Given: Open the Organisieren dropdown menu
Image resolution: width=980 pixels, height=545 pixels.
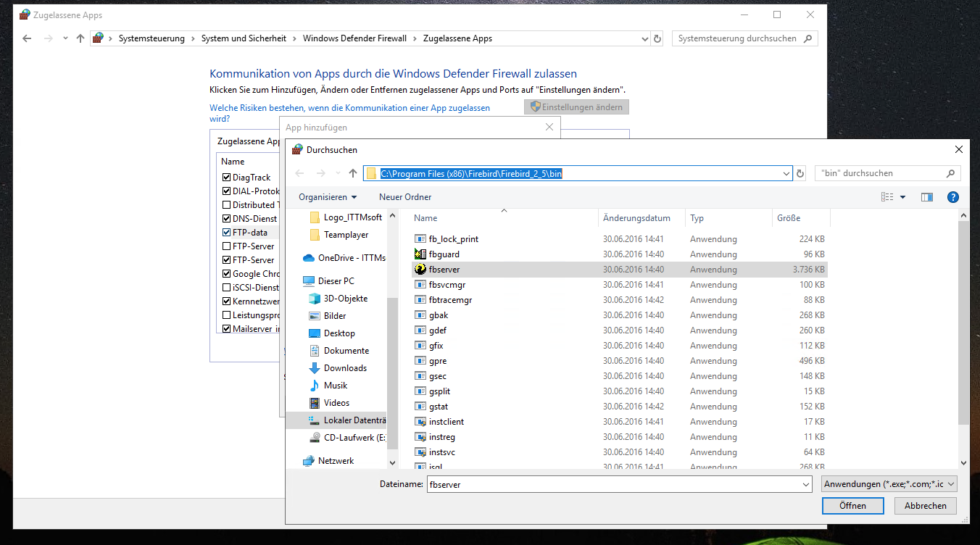Looking at the screenshot, I should click(x=328, y=197).
